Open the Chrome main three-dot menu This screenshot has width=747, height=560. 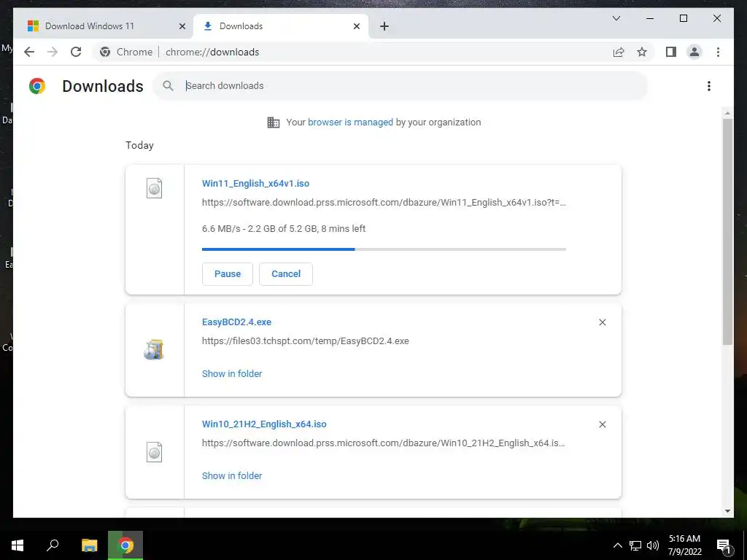(x=718, y=52)
